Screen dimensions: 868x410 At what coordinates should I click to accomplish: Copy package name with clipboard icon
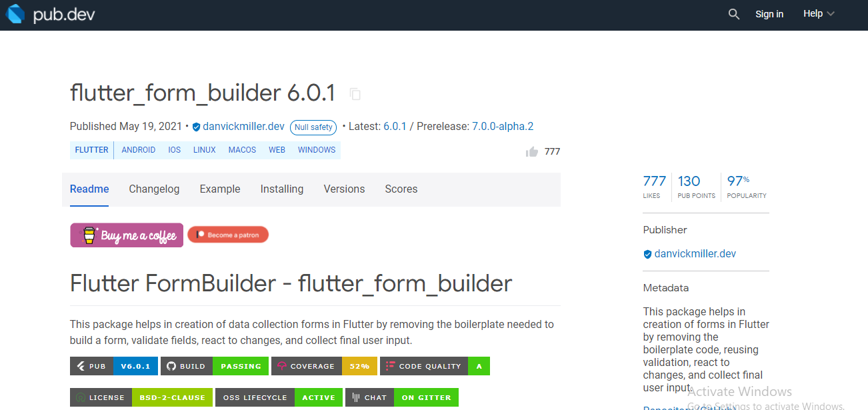[x=355, y=94]
